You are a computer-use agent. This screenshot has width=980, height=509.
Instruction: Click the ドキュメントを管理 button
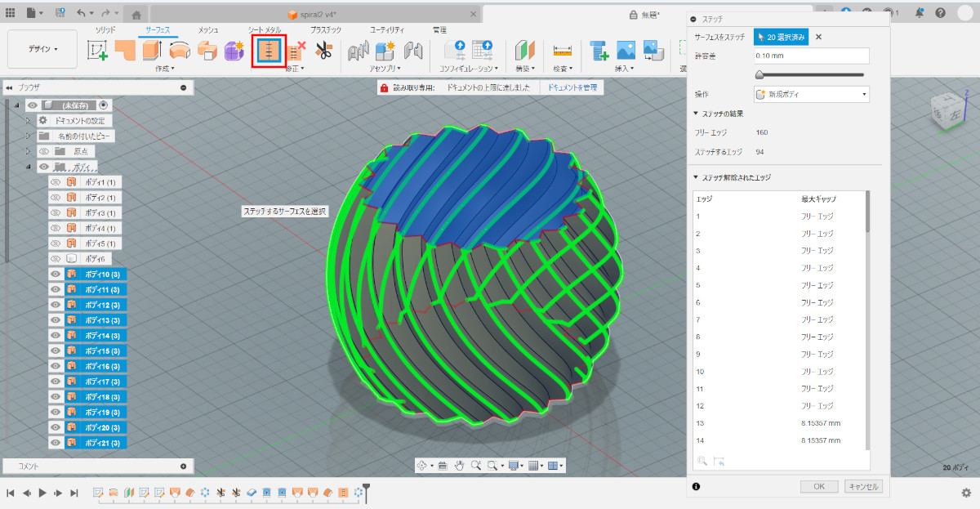click(x=572, y=87)
